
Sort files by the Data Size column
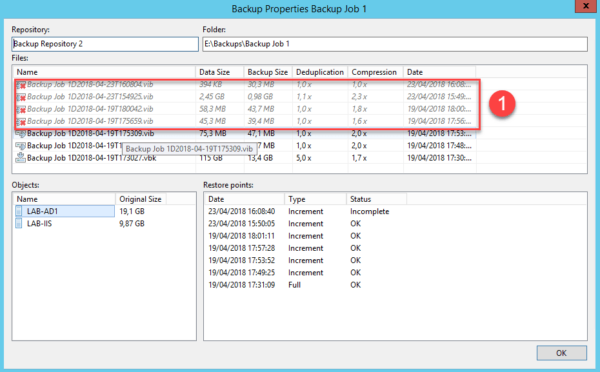point(220,72)
